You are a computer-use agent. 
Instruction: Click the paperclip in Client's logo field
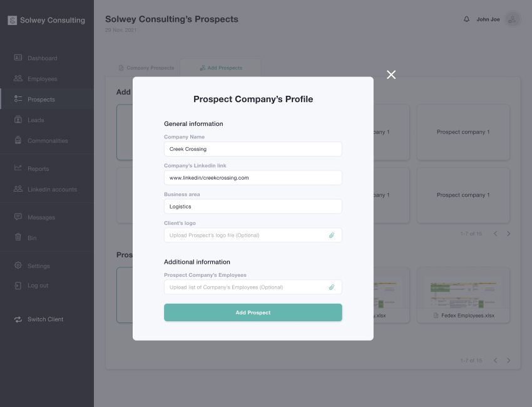332,235
